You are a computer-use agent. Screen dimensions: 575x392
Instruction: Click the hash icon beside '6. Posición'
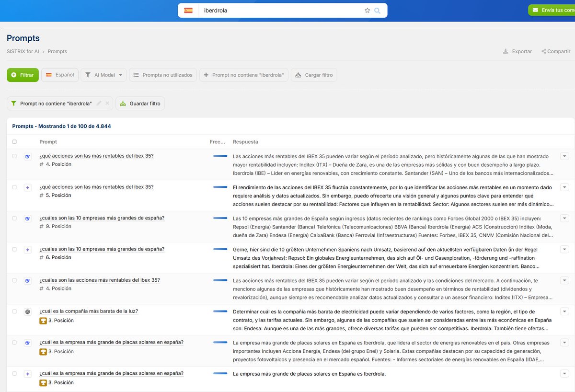[42, 257]
